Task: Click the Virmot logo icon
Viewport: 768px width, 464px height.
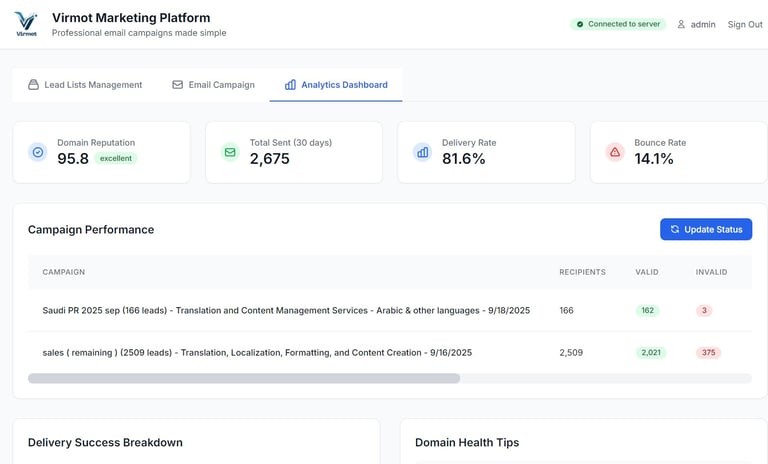Action: (26, 23)
